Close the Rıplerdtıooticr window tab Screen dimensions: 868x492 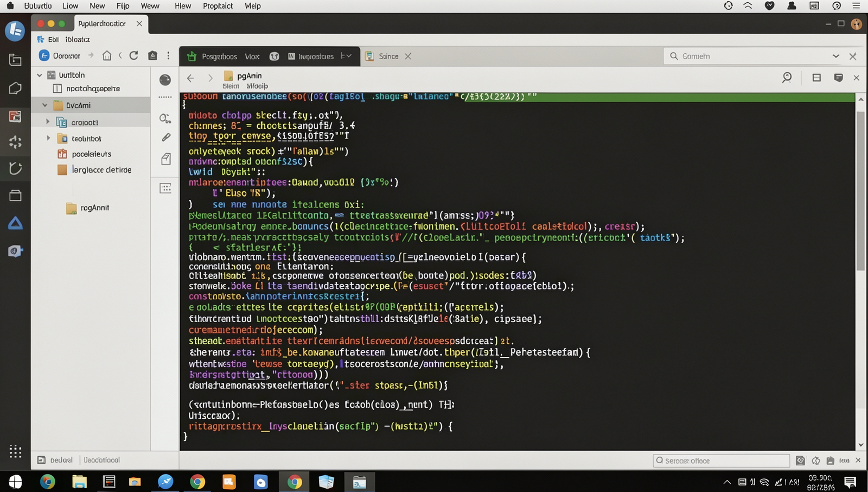(x=139, y=23)
